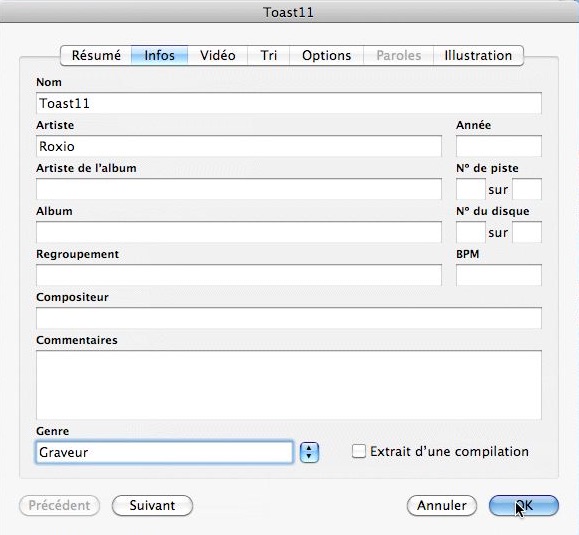The width and height of the screenshot is (579, 535).
Task: Click inside the Commentaires text area
Action: click(289, 385)
